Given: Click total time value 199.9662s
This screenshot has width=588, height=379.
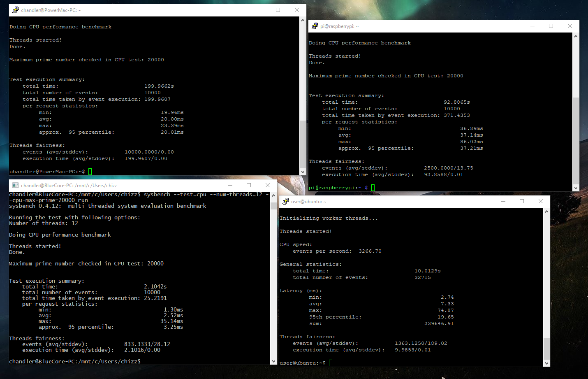Looking at the screenshot, I should pos(159,86).
